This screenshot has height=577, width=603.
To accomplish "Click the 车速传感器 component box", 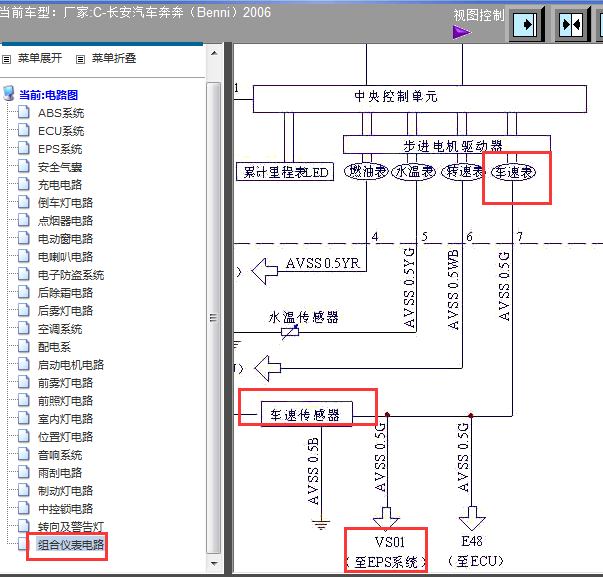I will click(306, 414).
